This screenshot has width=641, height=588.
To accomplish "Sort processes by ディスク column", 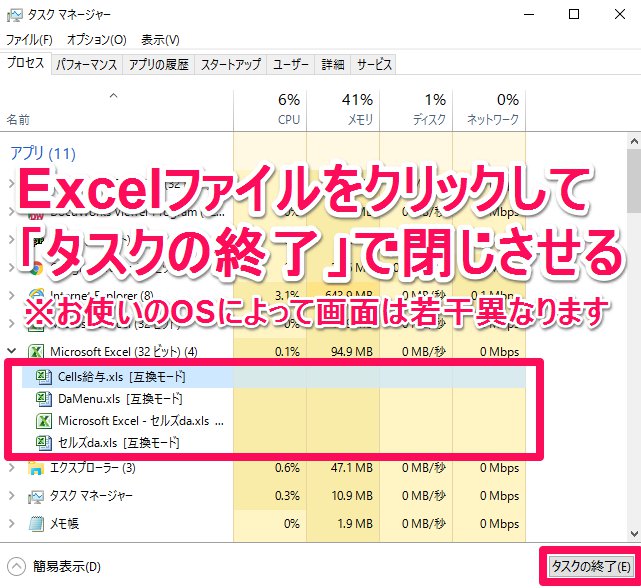I will (x=416, y=111).
